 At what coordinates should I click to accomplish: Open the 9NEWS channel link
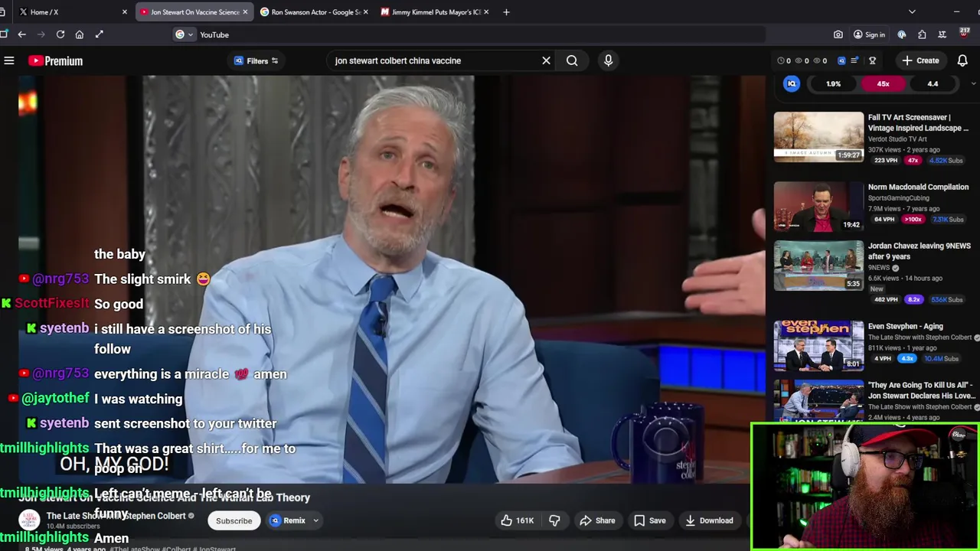[x=879, y=268]
